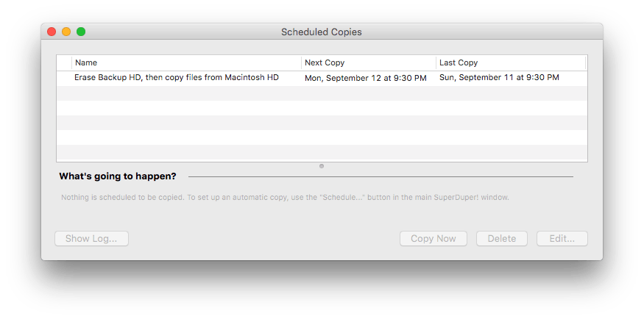Click the Mon, September 12 next copy cell
The image size is (644, 319).
point(366,78)
